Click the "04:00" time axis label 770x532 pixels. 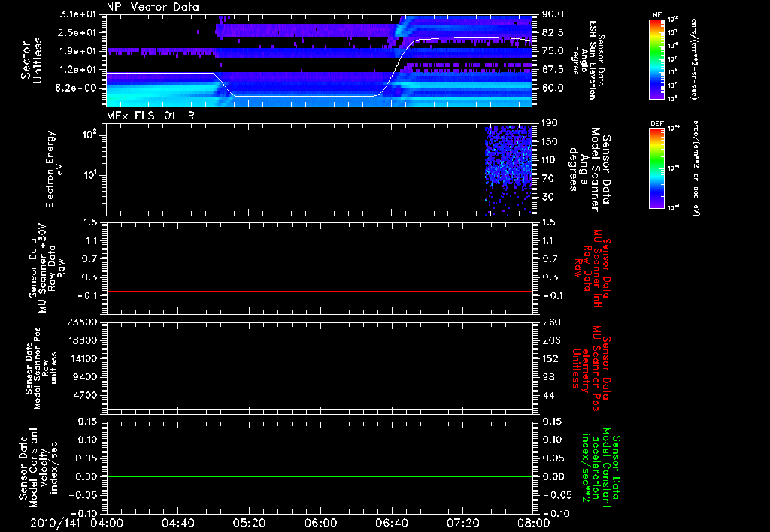(x=107, y=523)
